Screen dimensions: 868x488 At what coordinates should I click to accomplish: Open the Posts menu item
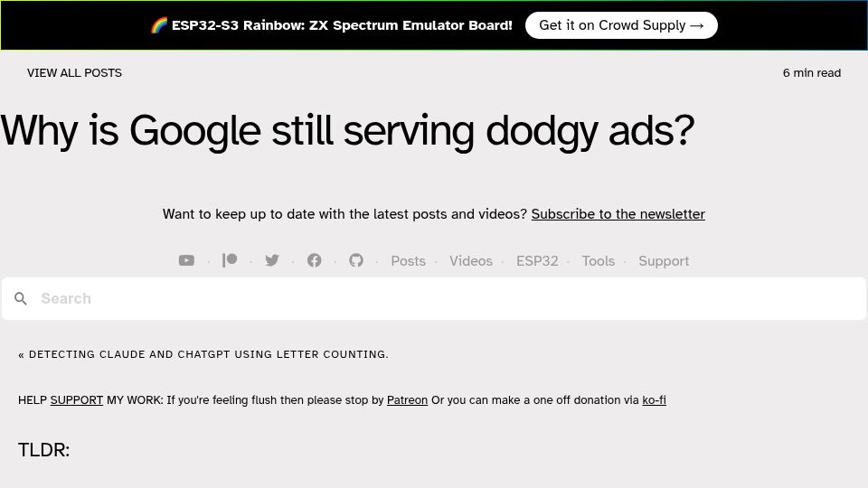pos(408,261)
